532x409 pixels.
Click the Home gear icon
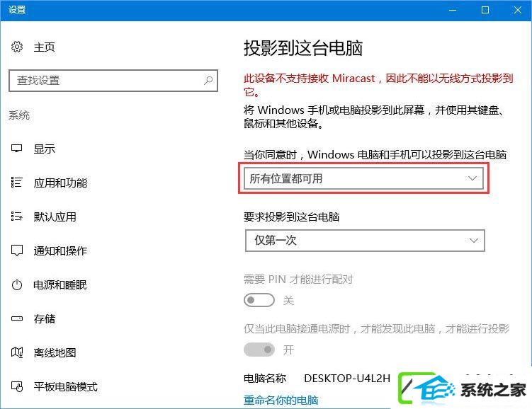pyautogui.click(x=16, y=47)
